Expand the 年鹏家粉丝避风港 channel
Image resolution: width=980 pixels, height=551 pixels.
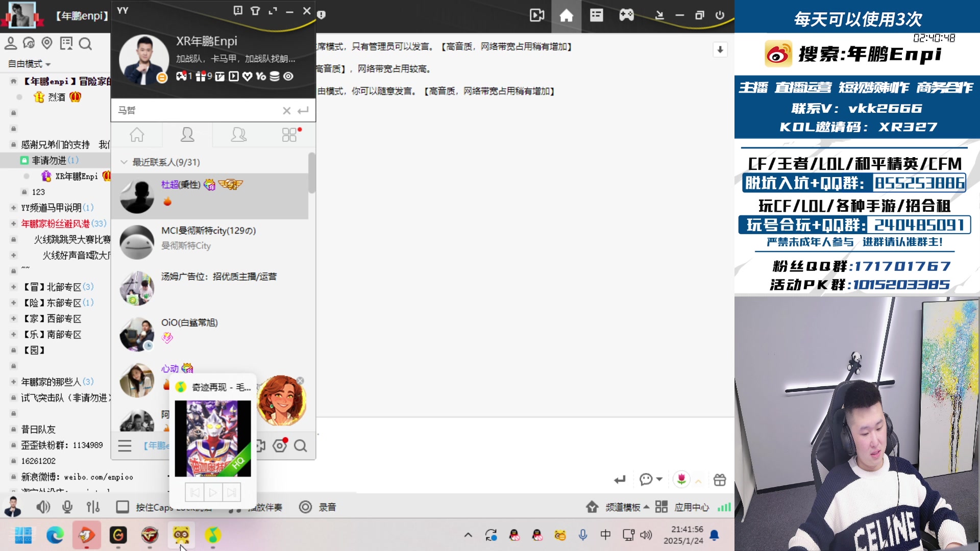click(x=14, y=223)
